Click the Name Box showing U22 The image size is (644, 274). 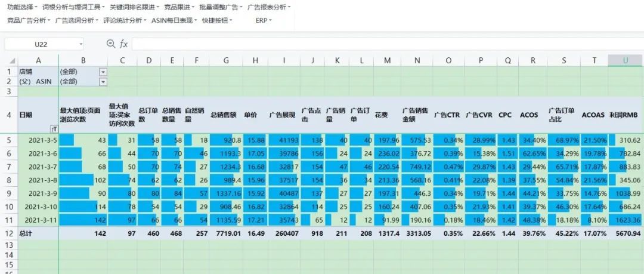click(x=41, y=44)
